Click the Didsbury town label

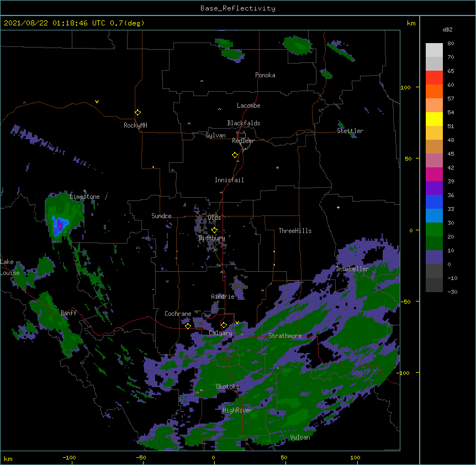click(x=211, y=238)
